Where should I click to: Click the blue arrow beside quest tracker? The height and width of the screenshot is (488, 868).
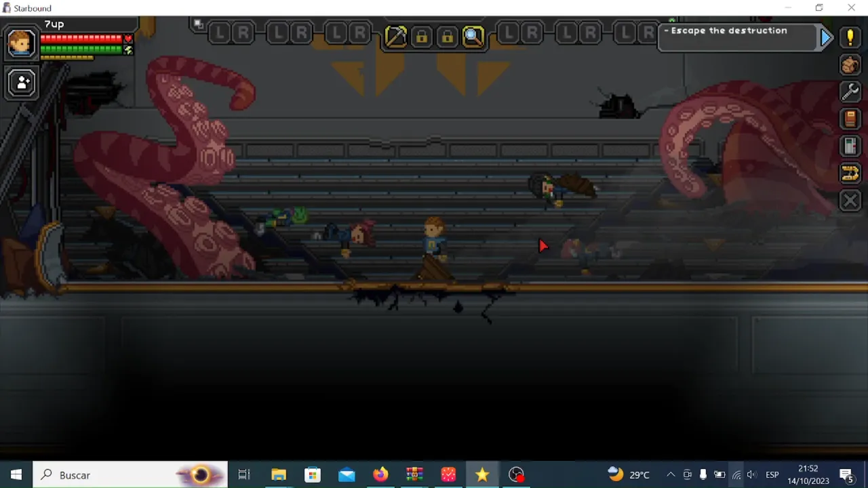(x=826, y=37)
